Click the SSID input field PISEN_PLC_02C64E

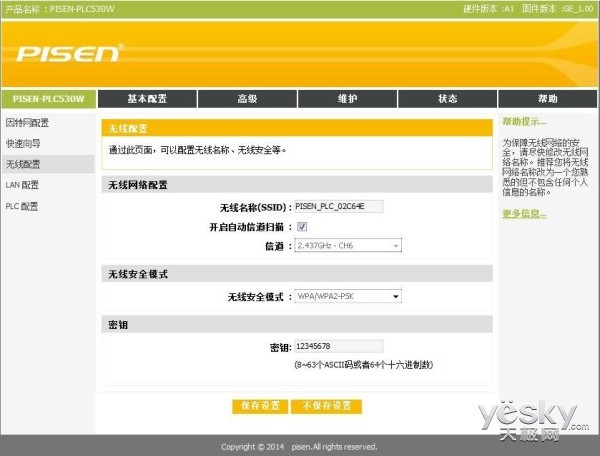click(339, 207)
